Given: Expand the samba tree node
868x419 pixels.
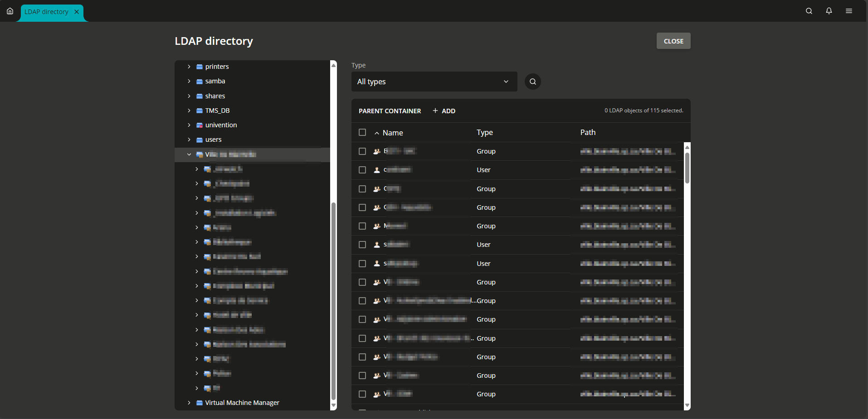Looking at the screenshot, I should click(189, 81).
